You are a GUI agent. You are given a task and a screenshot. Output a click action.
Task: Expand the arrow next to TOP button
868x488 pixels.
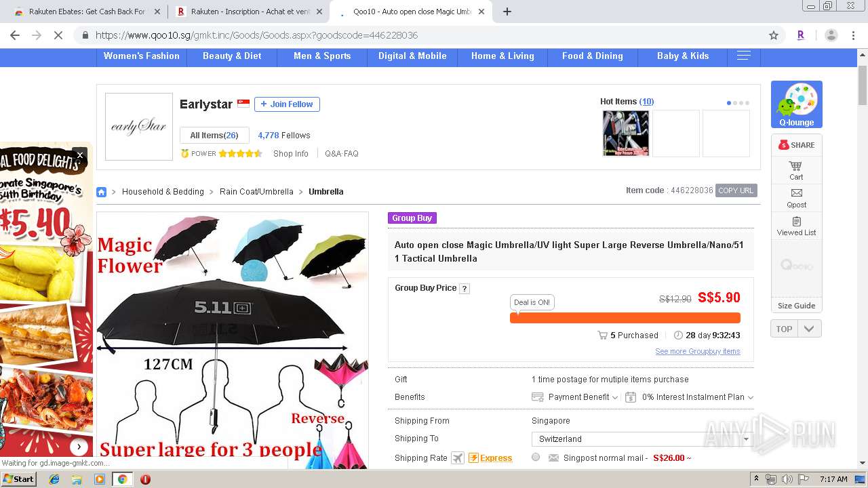pyautogui.click(x=809, y=329)
